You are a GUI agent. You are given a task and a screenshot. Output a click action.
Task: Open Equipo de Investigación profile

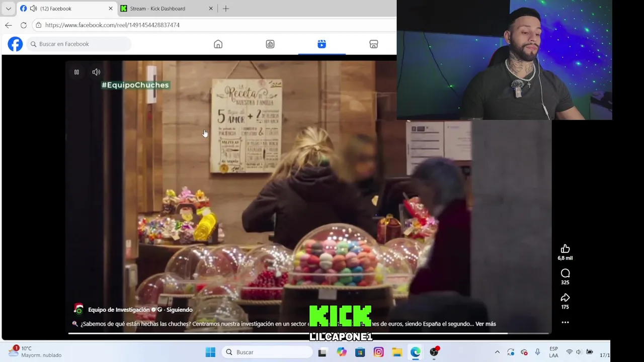[119, 310]
